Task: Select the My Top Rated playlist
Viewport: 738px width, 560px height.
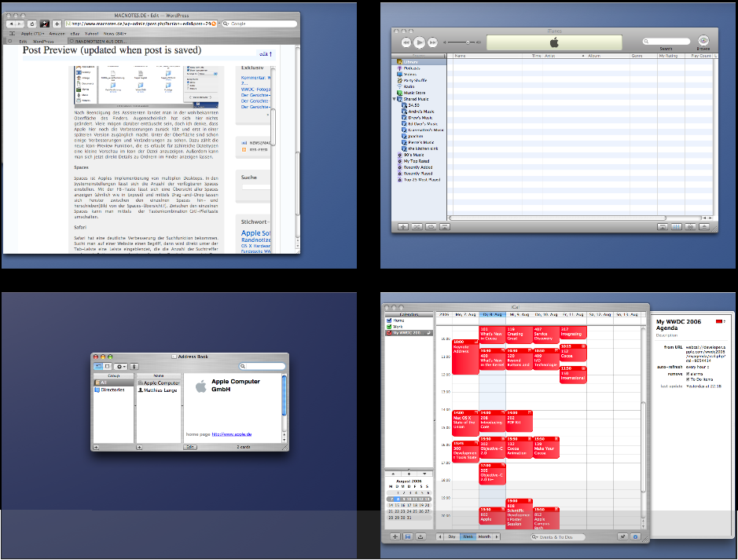Action: click(x=419, y=161)
